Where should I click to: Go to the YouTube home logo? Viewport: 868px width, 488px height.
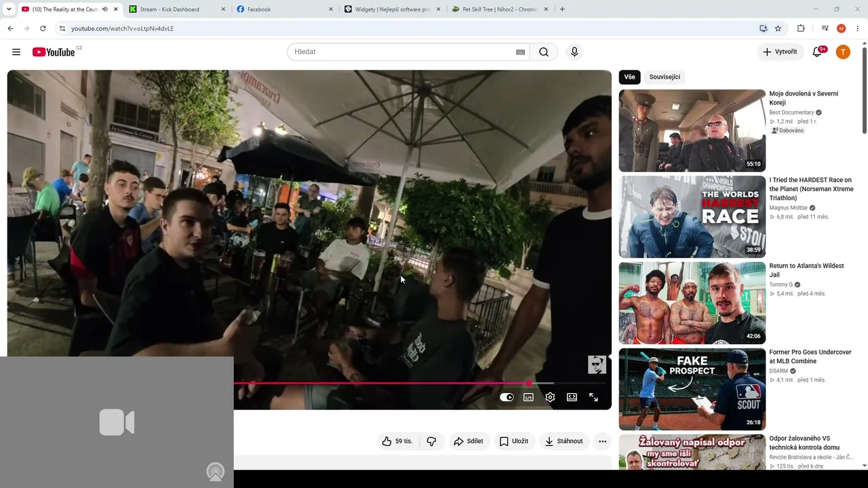tap(54, 52)
